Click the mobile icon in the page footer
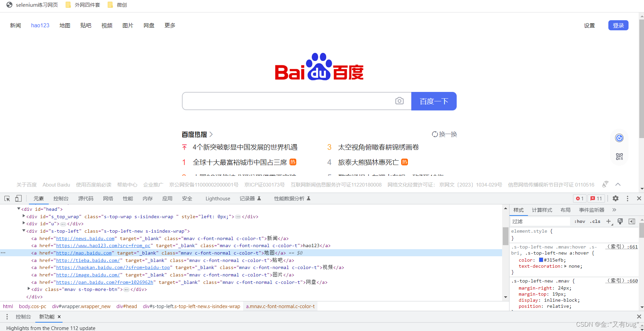This screenshot has height=331, width=644. tap(605, 184)
